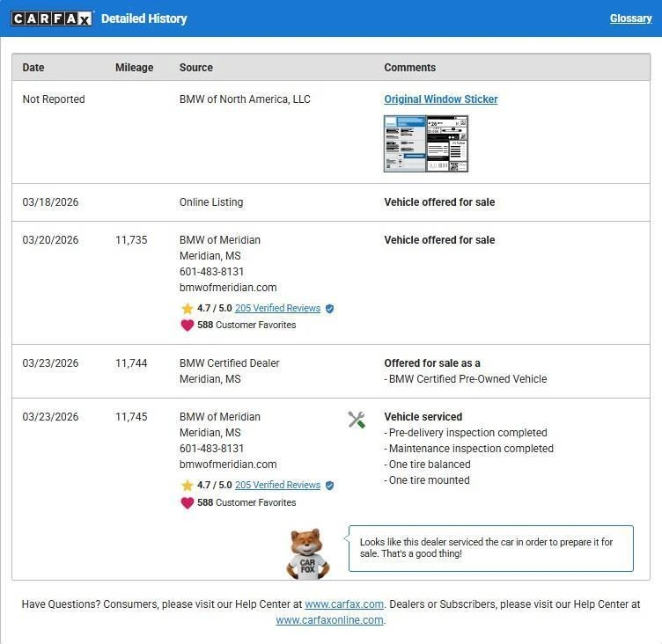Click the star rating icon in Vehicle serviced entry
Image resolution: width=662 pixels, height=644 pixels.
187,486
